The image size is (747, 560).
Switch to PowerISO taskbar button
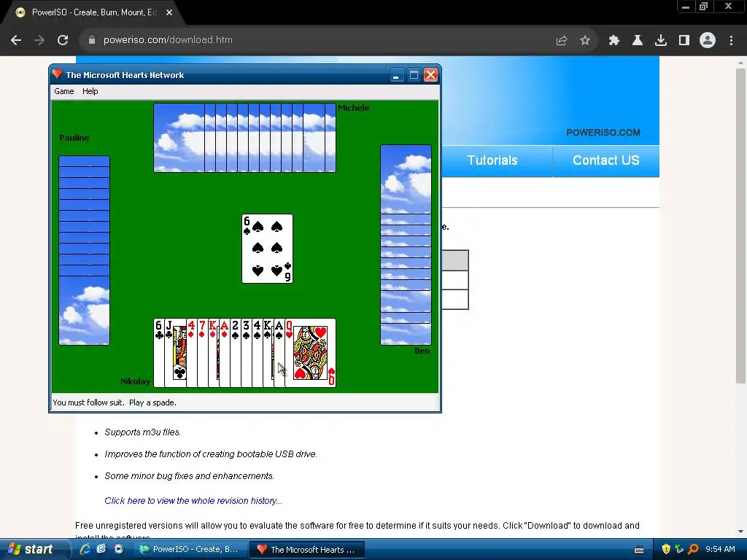click(190, 550)
